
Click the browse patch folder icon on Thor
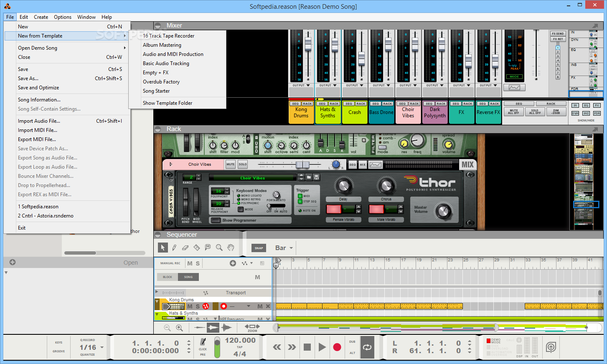(x=309, y=177)
